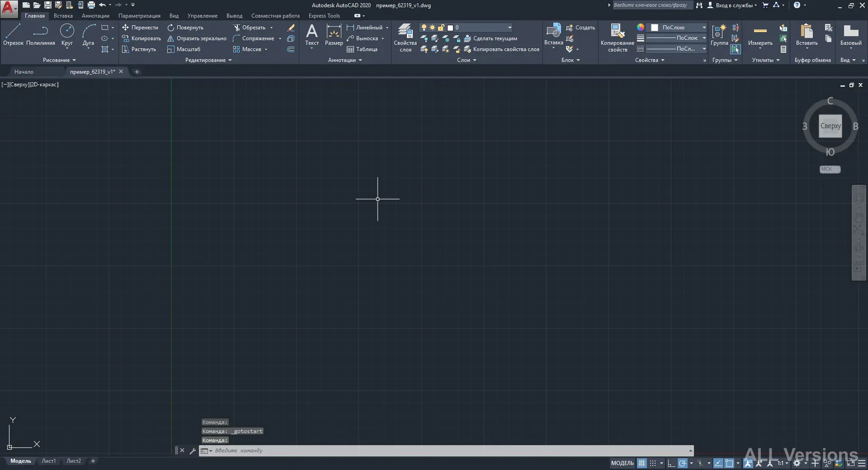
Task: Click the Вставить (Paste) icon
Action: [807, 32]
